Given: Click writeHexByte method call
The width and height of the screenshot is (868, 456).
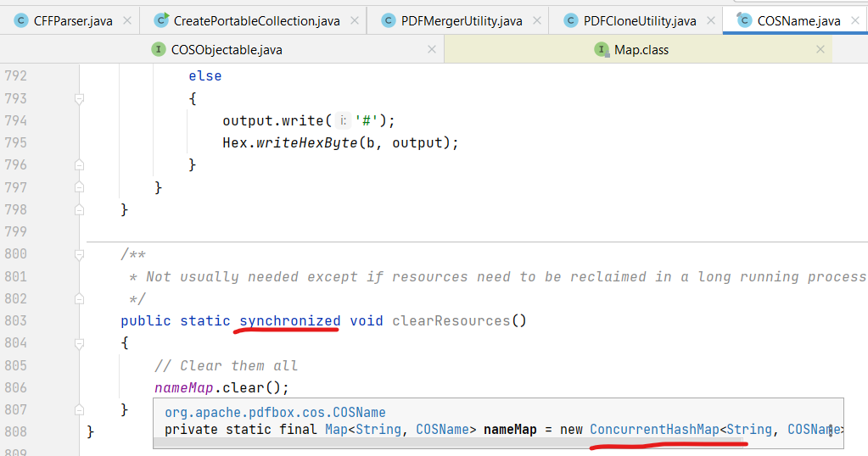Looking at the screenshot, I should pos(306,143).
